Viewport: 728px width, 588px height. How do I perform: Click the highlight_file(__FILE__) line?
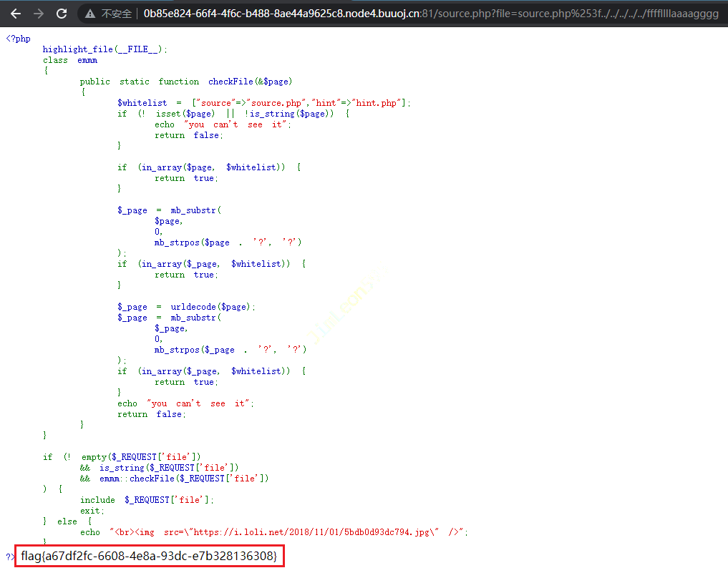click(105, 49)
